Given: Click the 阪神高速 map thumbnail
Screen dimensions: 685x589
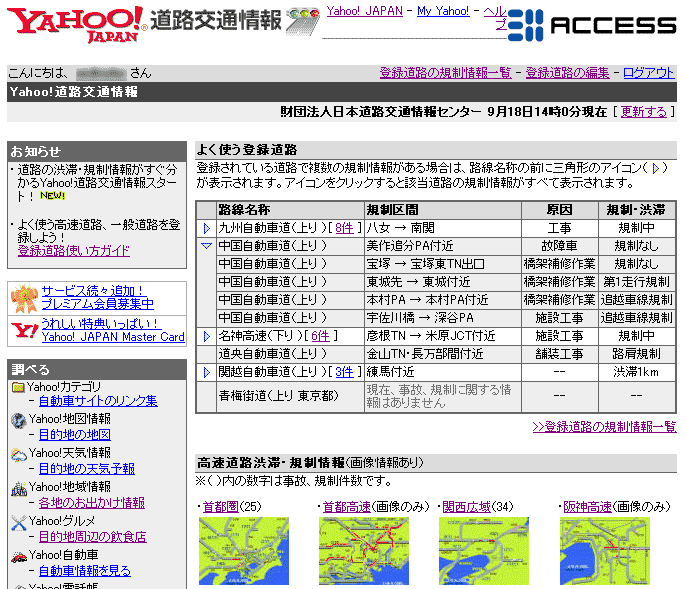Looking at the screenshot, I should [605, 551].
